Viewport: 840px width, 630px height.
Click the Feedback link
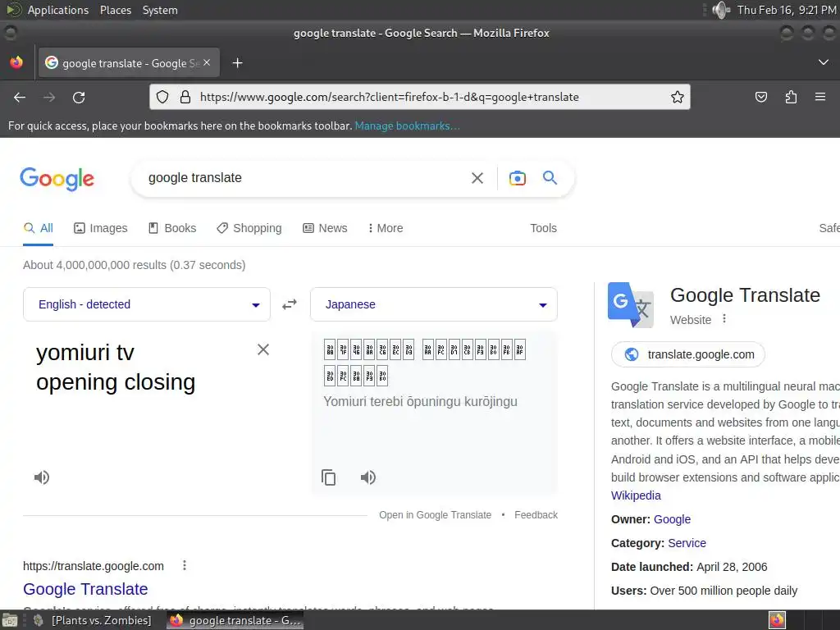click(536, 515)
